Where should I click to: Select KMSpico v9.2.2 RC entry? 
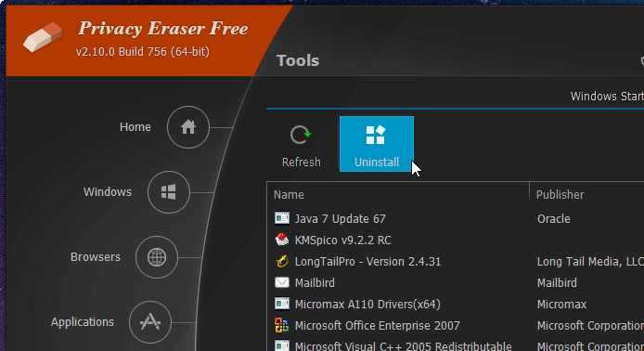[343, 240]
